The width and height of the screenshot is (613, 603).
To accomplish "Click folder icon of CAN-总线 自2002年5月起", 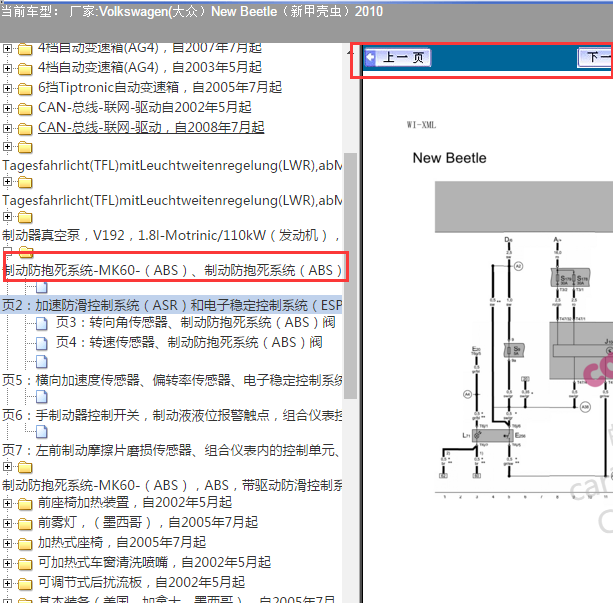I will click(x=25, y=109).
